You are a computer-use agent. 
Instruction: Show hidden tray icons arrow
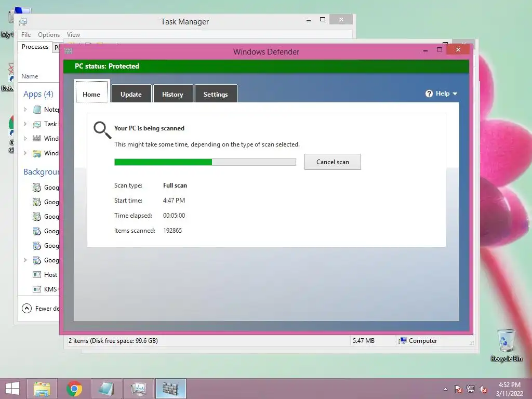pos(445,389)
